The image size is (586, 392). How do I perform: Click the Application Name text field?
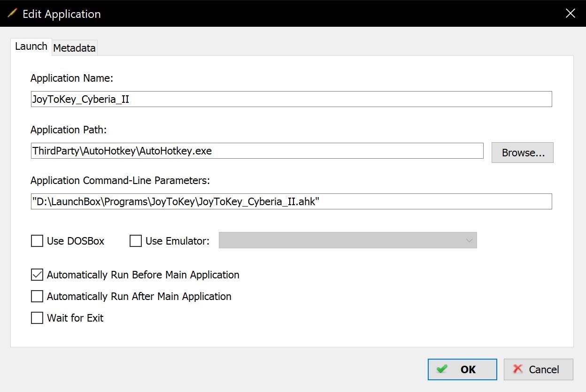(291, 99)
